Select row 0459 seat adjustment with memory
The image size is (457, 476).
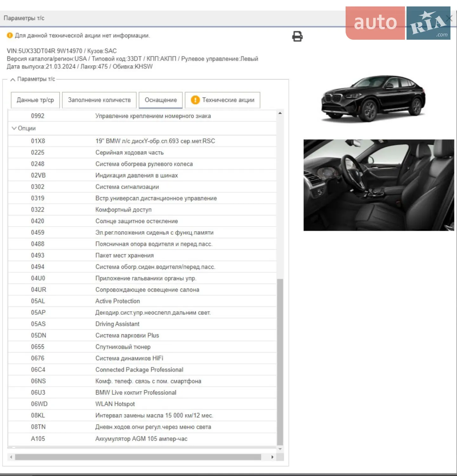click(142, 232)
